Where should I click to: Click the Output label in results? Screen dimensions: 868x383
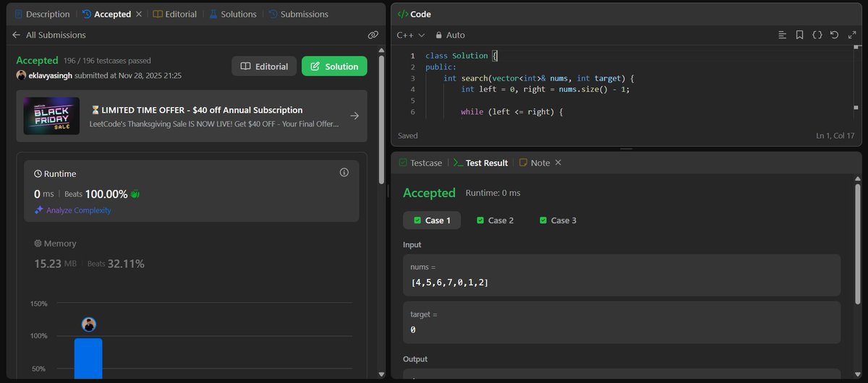415,359
